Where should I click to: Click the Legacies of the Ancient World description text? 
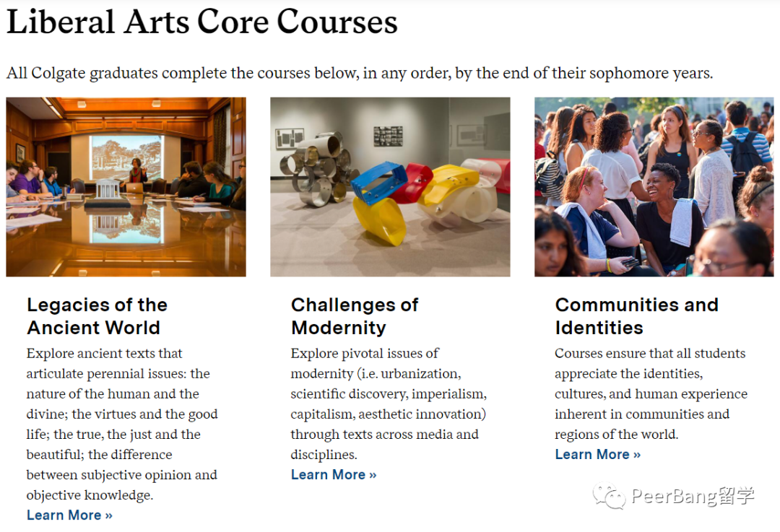click(122, 424)
